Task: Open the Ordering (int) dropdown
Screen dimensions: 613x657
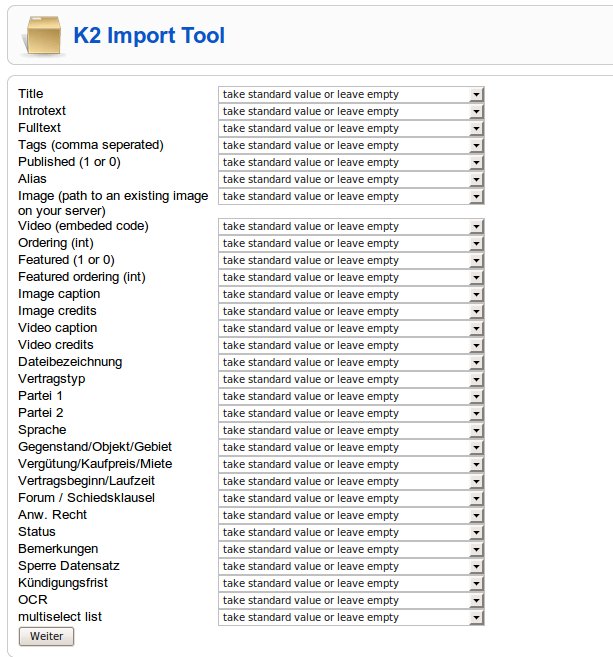Action: [x=351, y=243]
